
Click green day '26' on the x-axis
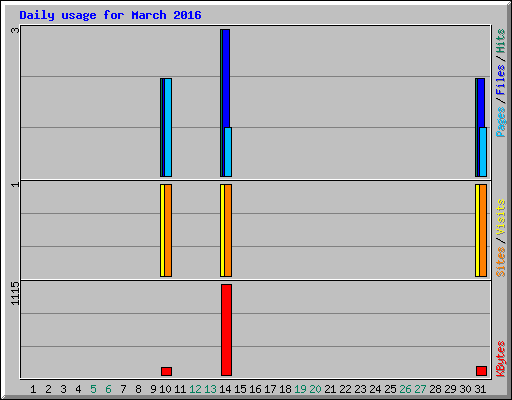point(405,389)
